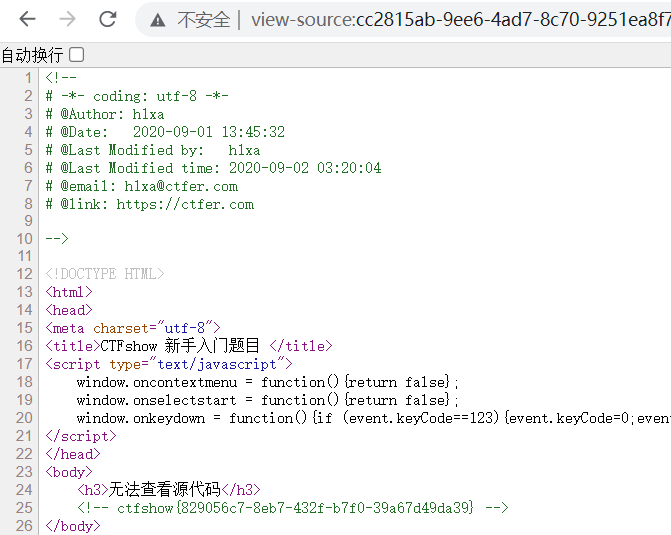671x535 pixels.
Task: Click the meta charset utf-8 line
Action: [133, 328]
